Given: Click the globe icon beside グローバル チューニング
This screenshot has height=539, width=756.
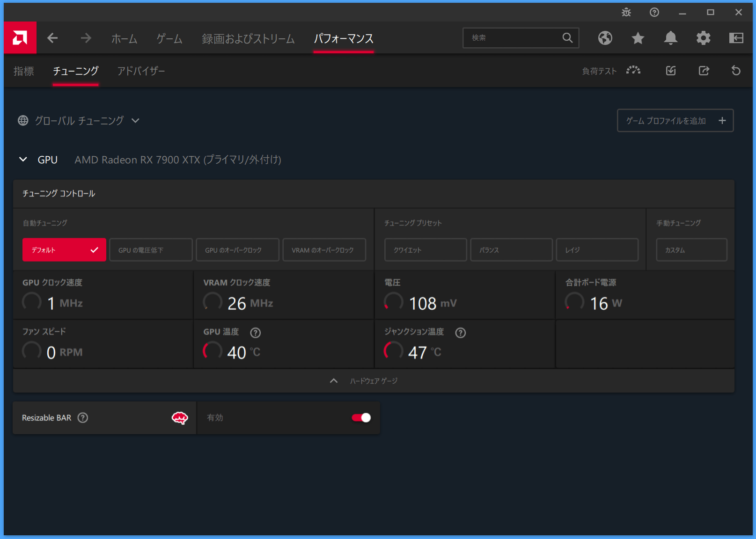Looking at the screenshot, I should click(x=23, y=121).
